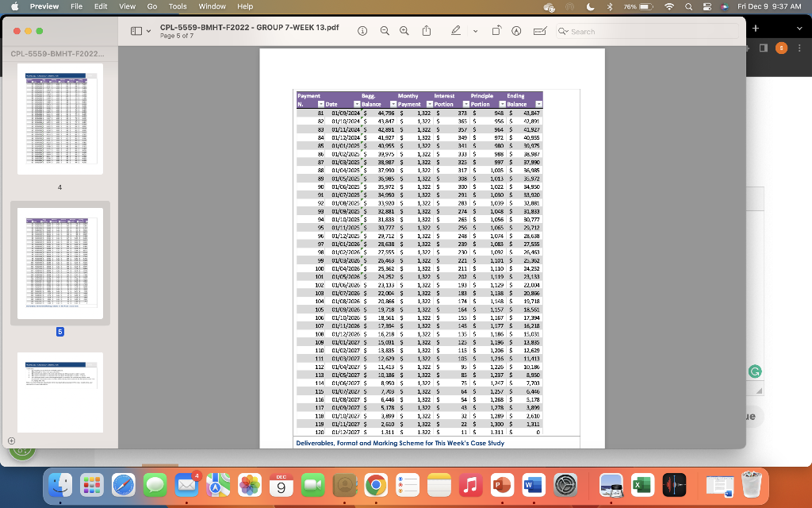Zoom out of the PDF
The width and height of the screenshot is (812, 508).
click(384, 31)
